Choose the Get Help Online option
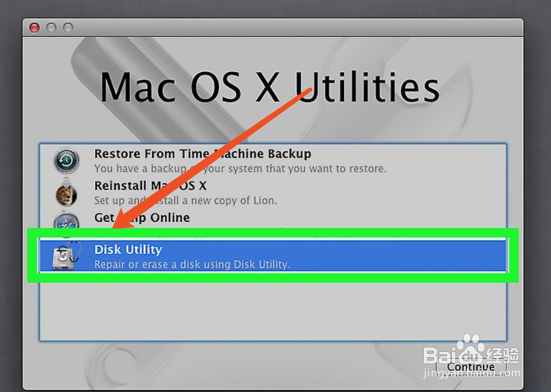Viewport: 551px width, 392px height. 142,218
